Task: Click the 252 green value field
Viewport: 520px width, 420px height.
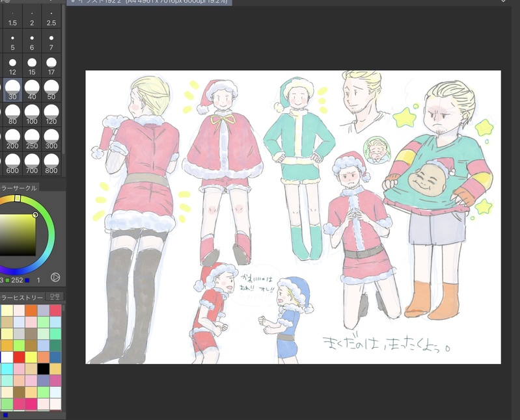Action: [17, 280]
